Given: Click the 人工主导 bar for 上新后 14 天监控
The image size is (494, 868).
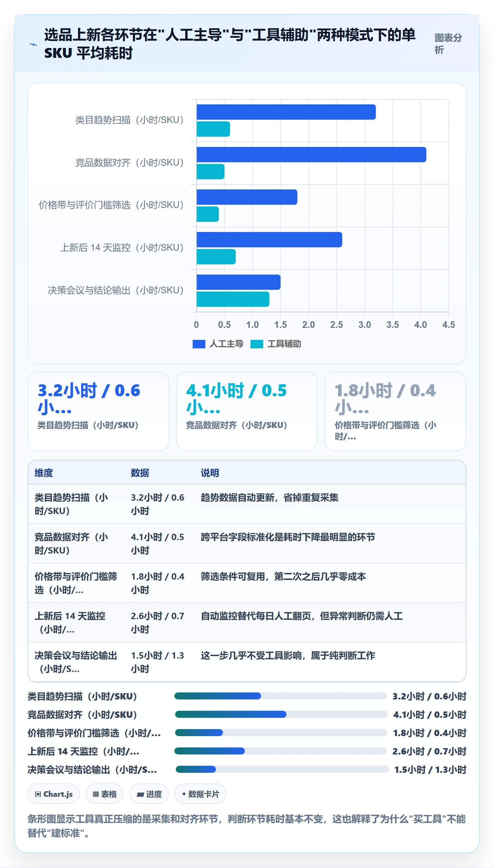Looking at the screenshot, I should (x=269, y=240).
